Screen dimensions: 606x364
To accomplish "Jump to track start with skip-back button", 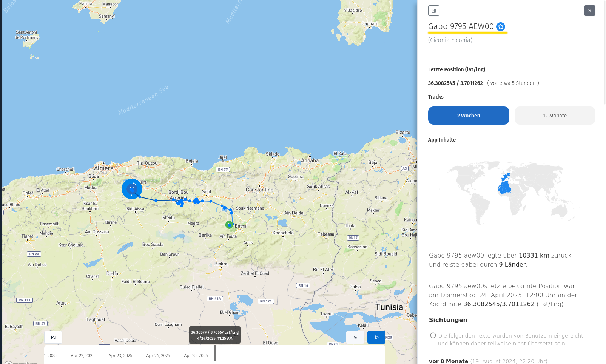I will [x=53, y=337].
